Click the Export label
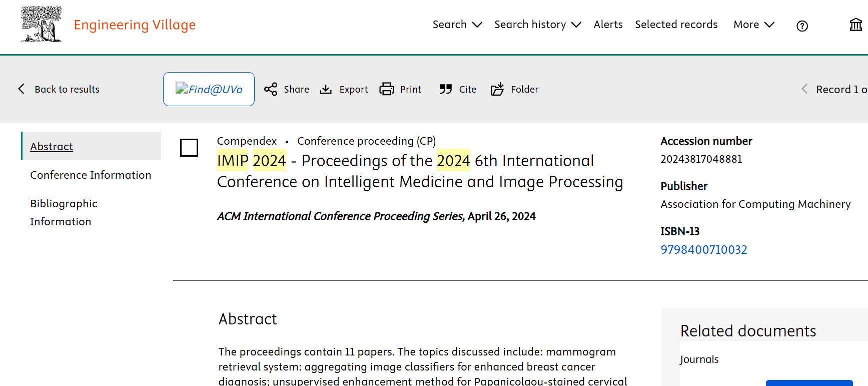 pos(354,89)
